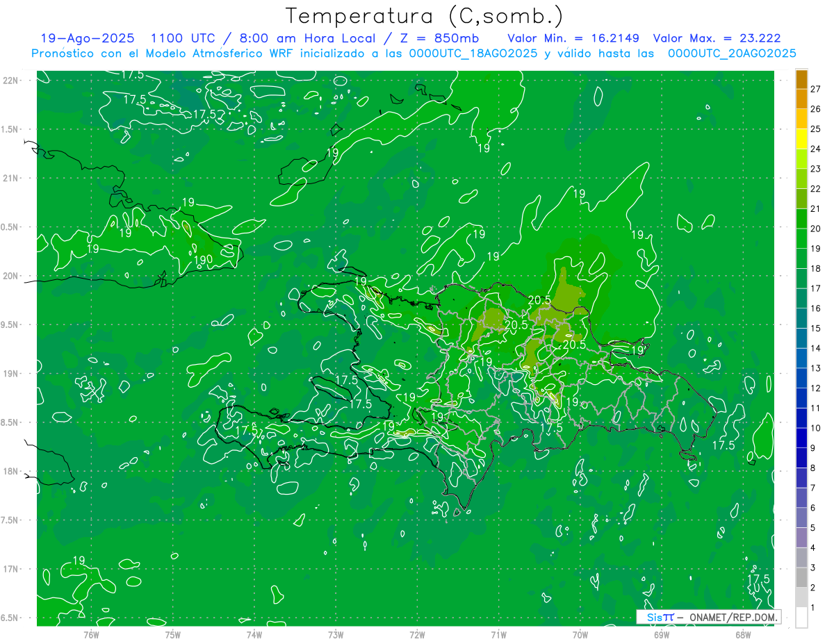Pick the yellow swatch between colorbar labels 24 and 25

click(x=801, y=139)
